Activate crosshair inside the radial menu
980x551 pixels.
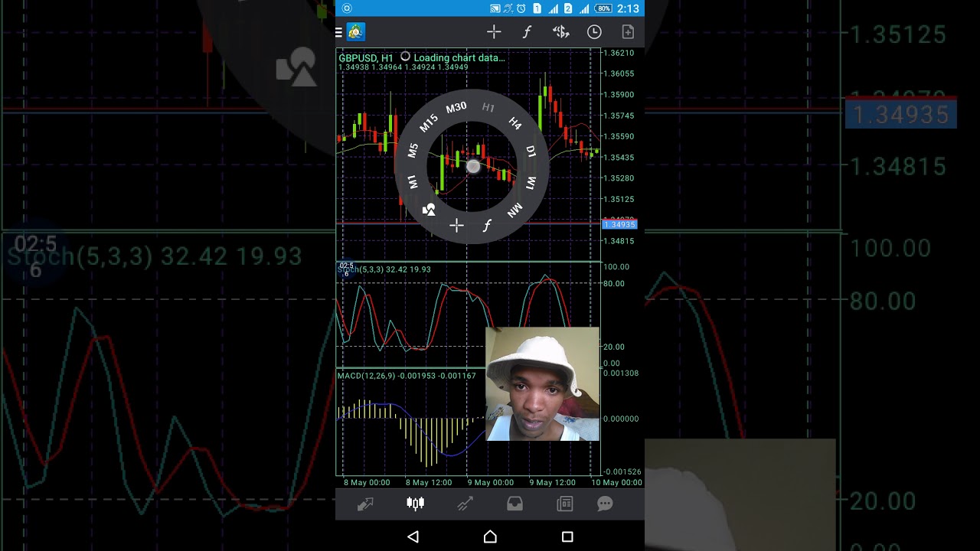[456, 225]
